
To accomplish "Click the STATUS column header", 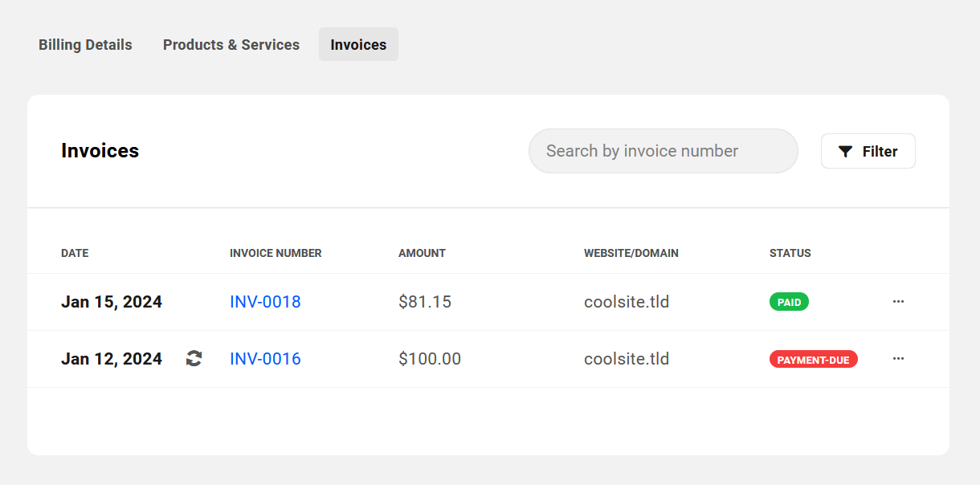I will 790,253.
